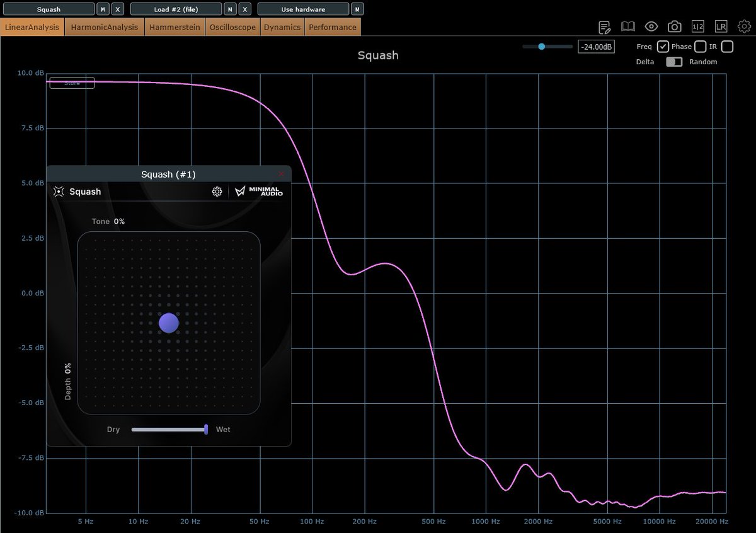Switch to the LinearAnalysis tab
756x533 pixels.
pos(32,27)
